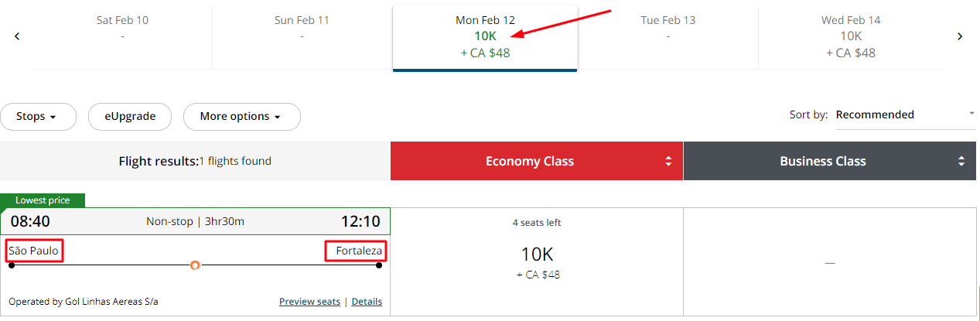
Task: Select the Mon Feb 12 10K date tab
Action: [485, 36]
